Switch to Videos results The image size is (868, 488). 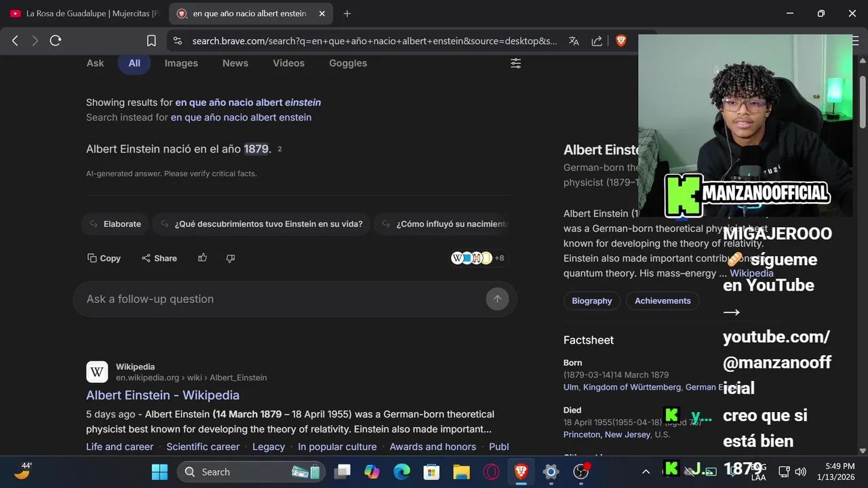tap(289, 63)
